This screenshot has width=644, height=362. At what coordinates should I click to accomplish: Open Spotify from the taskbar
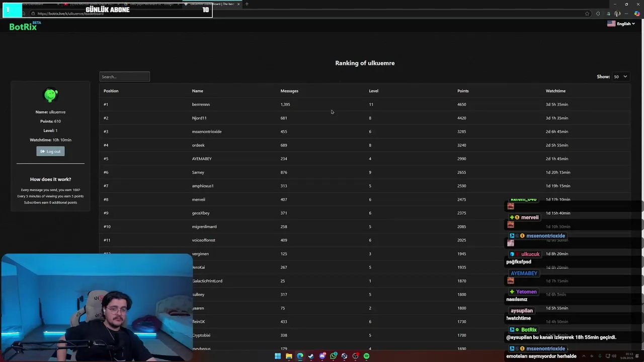[366, 356]
